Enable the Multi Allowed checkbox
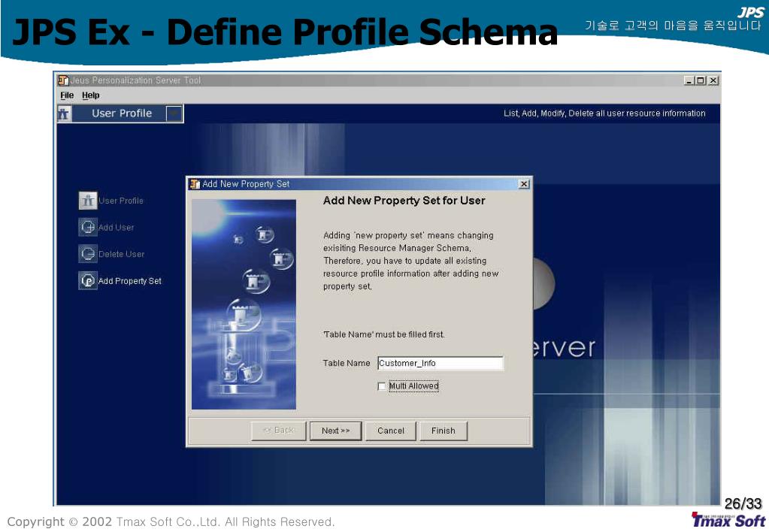Viewport: 769px width, 532px height. (x=382, y=386)
